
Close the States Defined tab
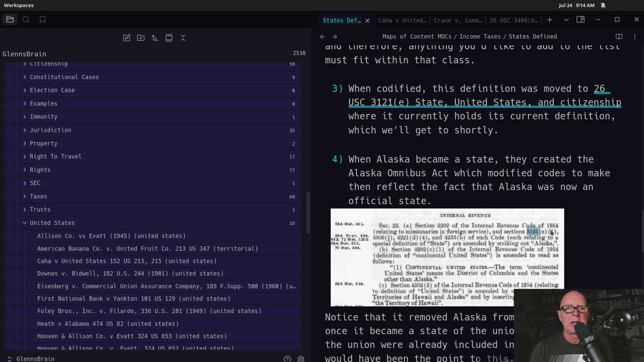tap(367, 20)
